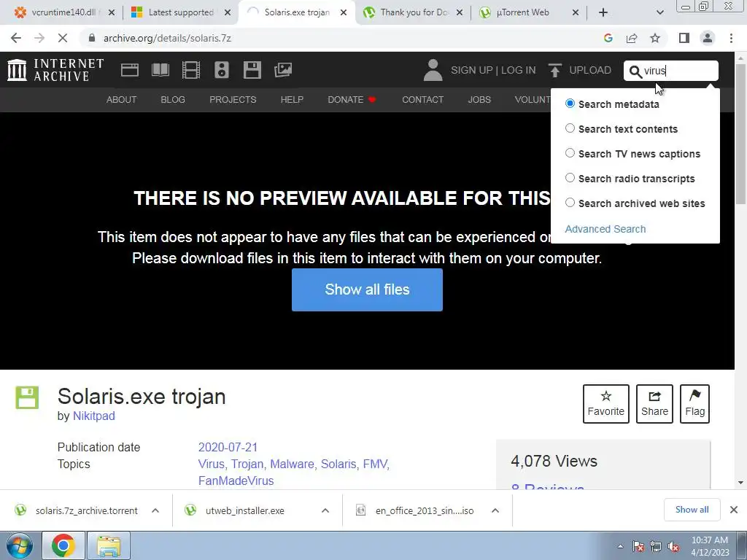Viewport: 747px width, 560px height.
Task: Open the CONTACT menu item
Action: (422, 99)
